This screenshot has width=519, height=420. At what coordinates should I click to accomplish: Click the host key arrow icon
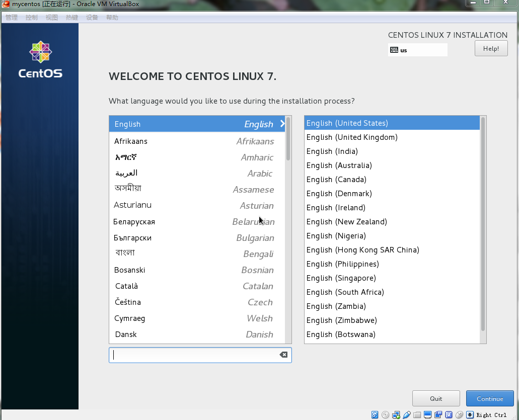click(470, 414)
